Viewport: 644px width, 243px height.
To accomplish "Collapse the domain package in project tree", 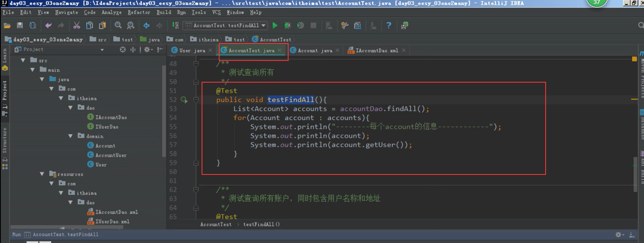I will (x=71, y=136).
